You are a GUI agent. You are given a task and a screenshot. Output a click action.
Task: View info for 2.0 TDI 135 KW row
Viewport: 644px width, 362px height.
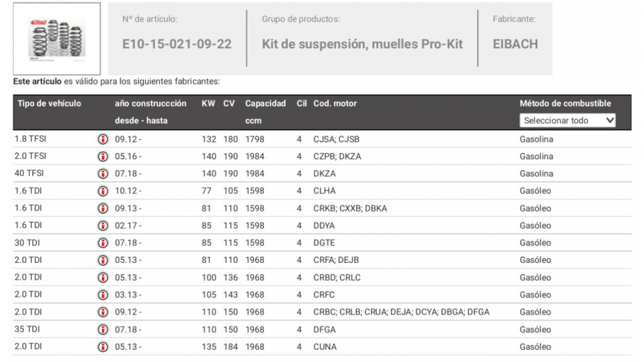point(102,347)
